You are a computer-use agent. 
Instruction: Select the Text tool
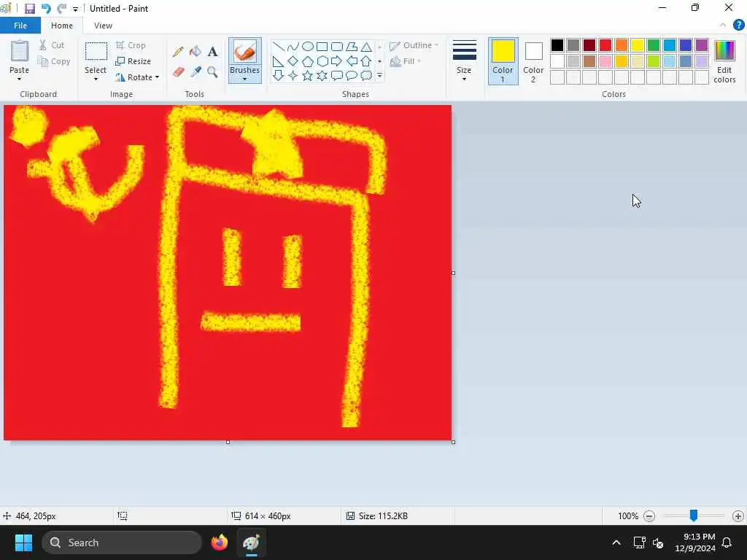212,52
